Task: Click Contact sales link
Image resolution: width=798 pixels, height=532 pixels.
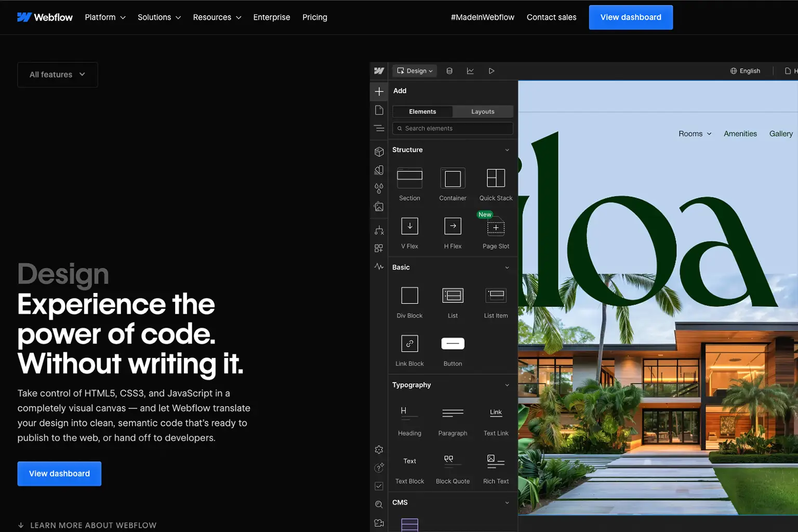Action: tap(551, 17)
